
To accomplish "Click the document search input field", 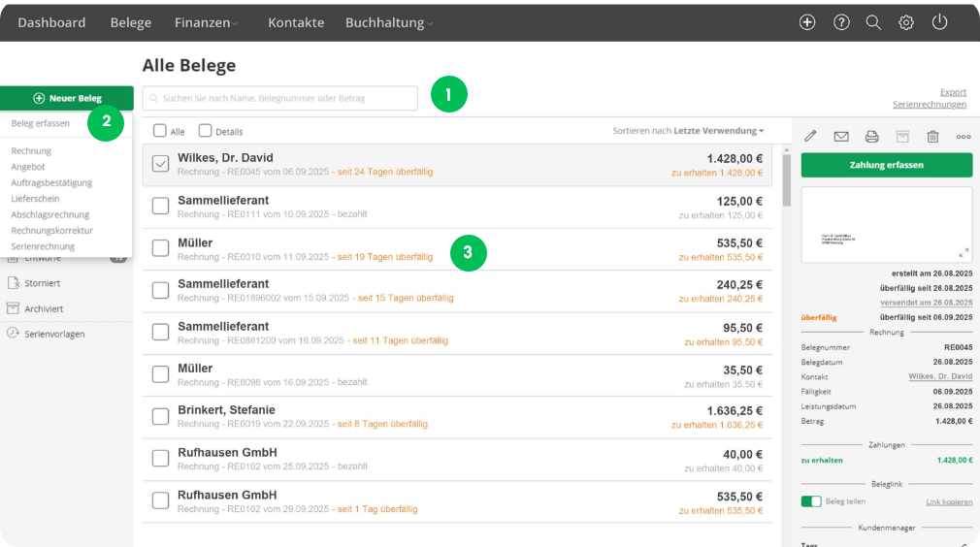I will tap(280, 98).
